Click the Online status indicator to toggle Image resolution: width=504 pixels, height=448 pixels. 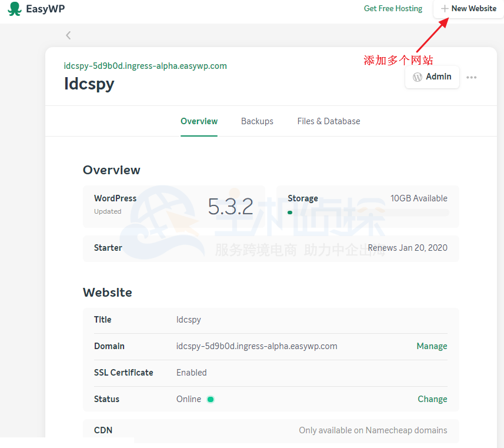[x=210, y=399]
